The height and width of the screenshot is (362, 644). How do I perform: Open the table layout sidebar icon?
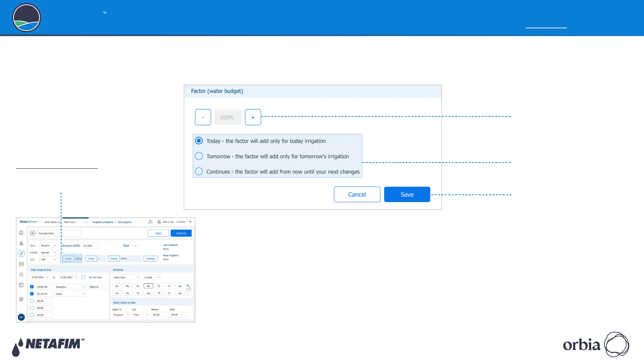[x=21, y=285]
